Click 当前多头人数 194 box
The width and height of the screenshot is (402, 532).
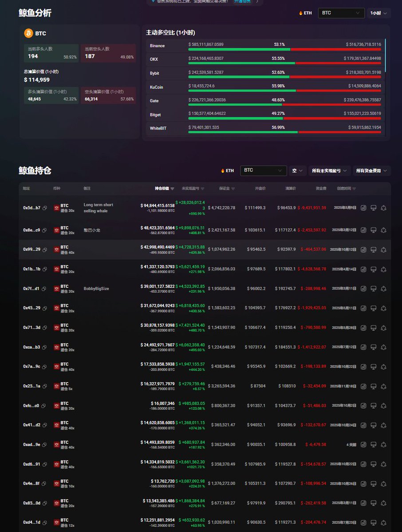coord(51,53)
